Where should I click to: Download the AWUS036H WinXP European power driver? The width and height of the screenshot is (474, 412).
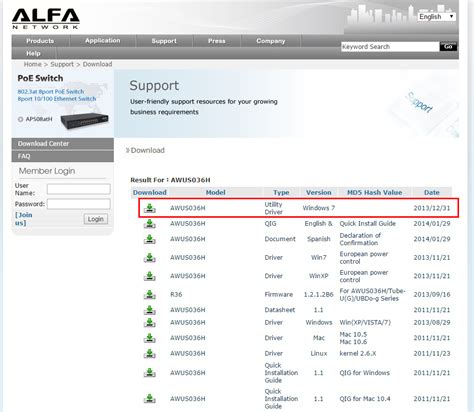tap(150, 276)
